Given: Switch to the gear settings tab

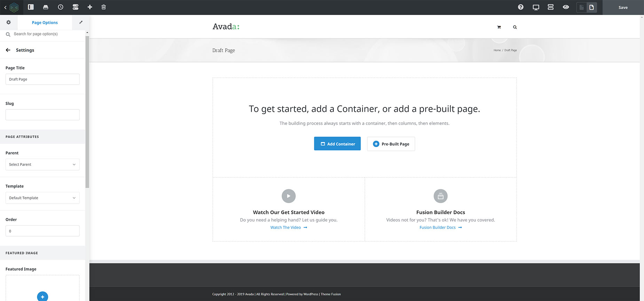Looking at the screenshot, I should pyautogui.click(x=9, y=22).
